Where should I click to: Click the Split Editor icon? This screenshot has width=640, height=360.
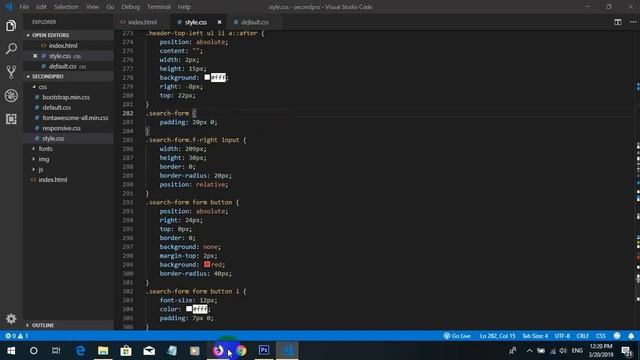point(618,22)
